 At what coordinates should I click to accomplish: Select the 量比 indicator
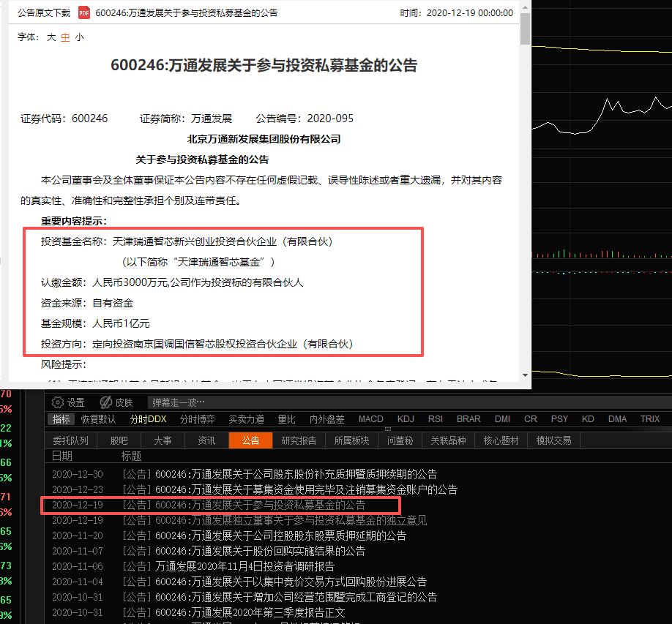click(x=286, y=419)
